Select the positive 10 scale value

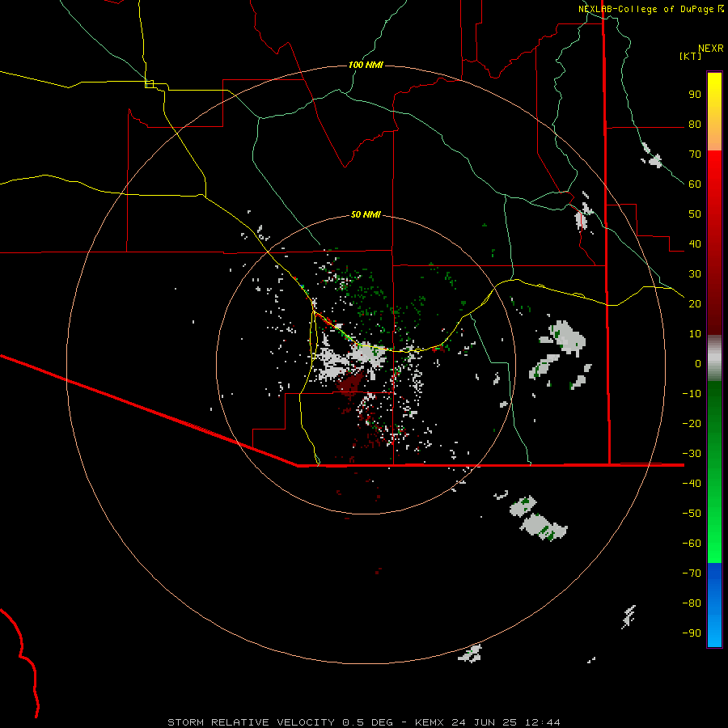pyautogui.click(x=695, y=334)
